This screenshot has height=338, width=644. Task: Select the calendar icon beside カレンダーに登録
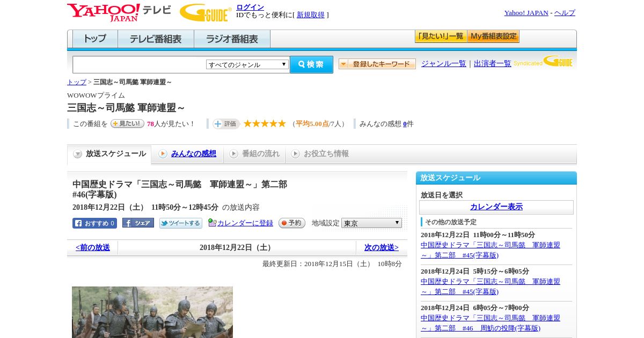point(212,223)
